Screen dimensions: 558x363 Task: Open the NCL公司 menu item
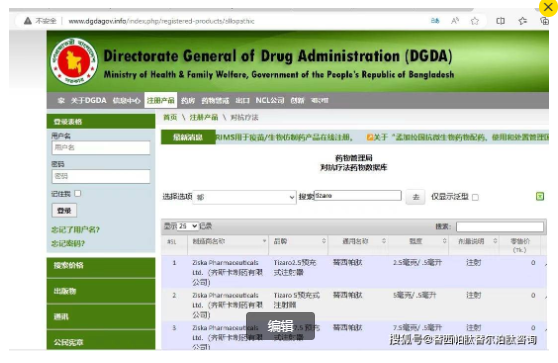coord(270,100)
